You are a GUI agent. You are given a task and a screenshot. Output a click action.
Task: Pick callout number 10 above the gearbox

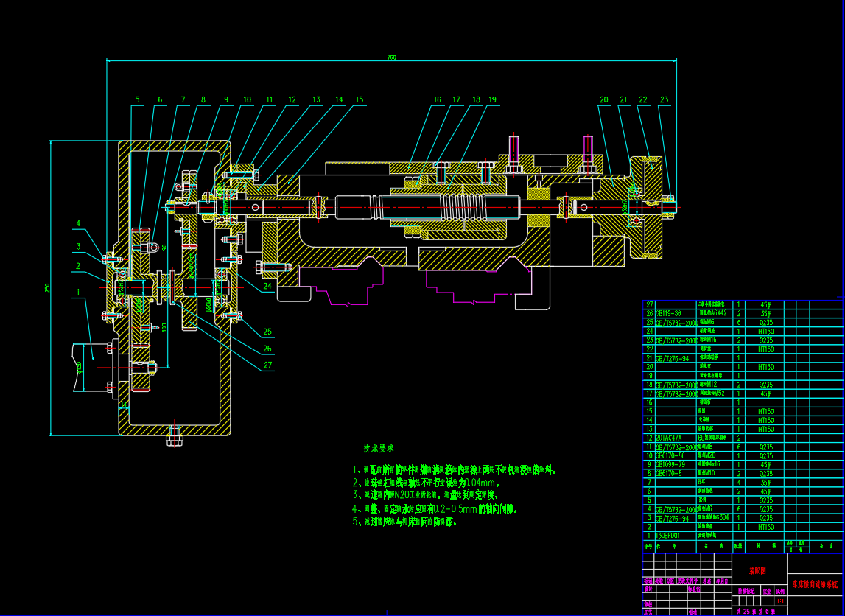(x=247, y=99)
